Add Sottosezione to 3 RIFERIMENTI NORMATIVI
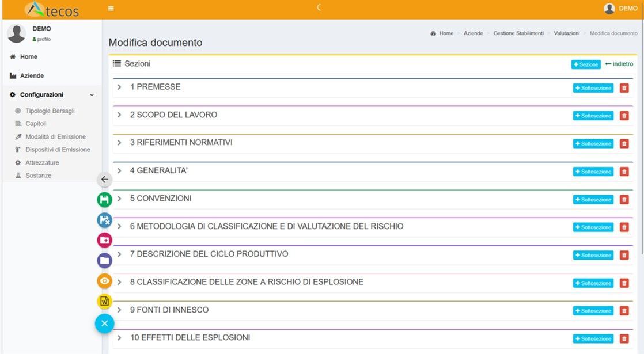Screen dimensions: 644x354 point(593,144)
